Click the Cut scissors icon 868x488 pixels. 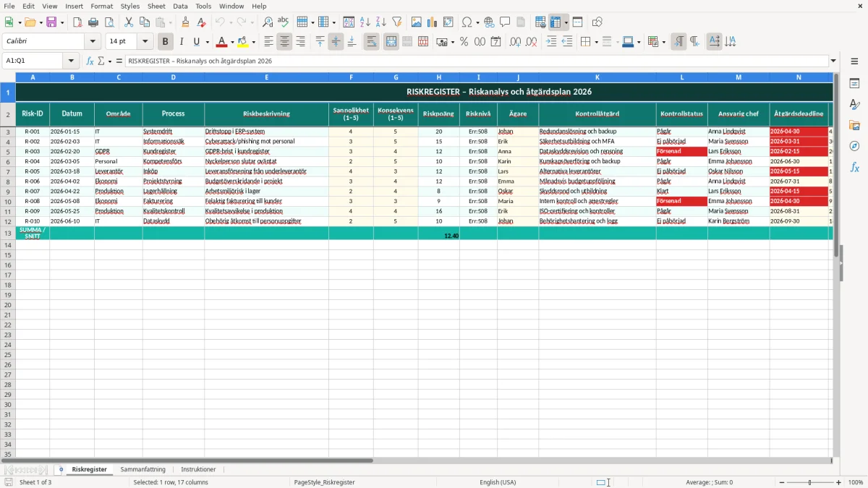(x=129, y=22)
